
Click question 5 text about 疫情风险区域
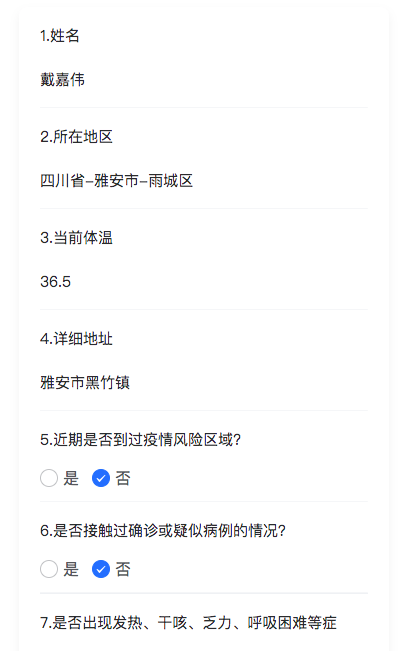[x=140, y=440]
